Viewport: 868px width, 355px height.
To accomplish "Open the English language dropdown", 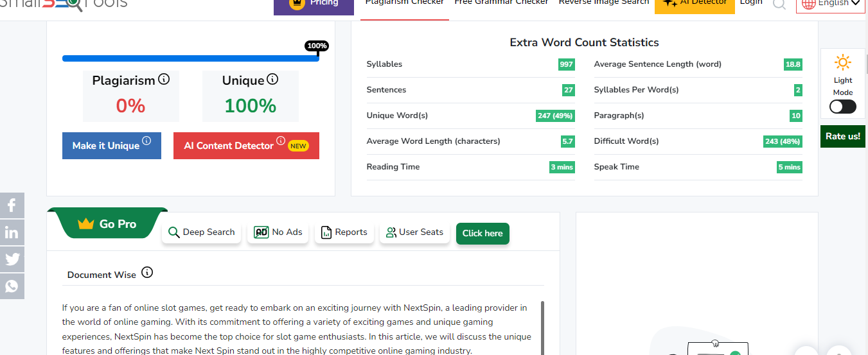I will click(830, 4).
